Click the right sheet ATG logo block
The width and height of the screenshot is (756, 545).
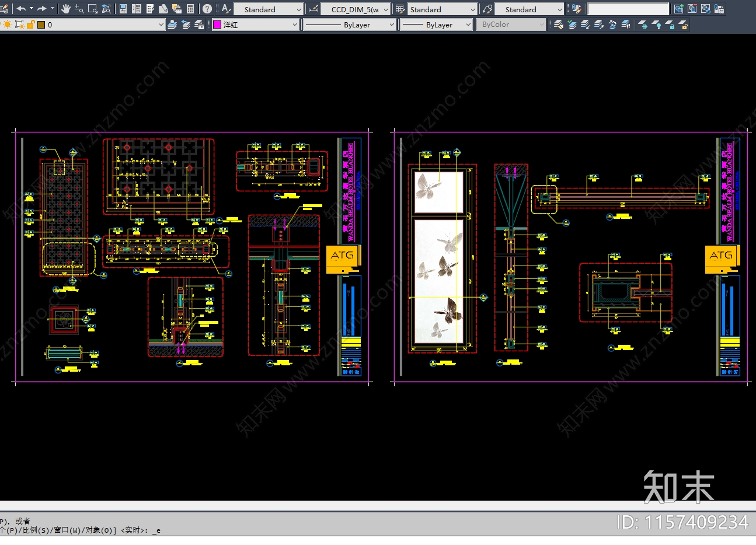pyautogui.click(x=722, y=259)
